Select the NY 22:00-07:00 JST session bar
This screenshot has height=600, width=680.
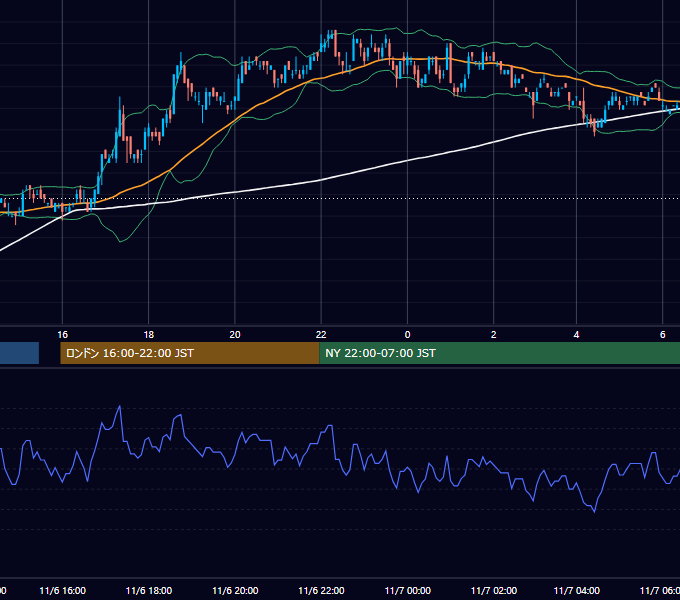[x=500, y=353]
